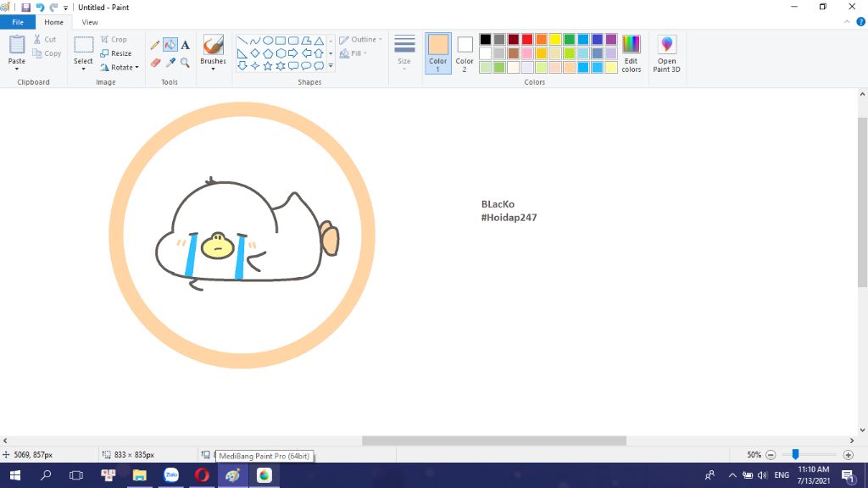Choose the Triangle shape
868x488 pixels.
(x=319, y=41)
